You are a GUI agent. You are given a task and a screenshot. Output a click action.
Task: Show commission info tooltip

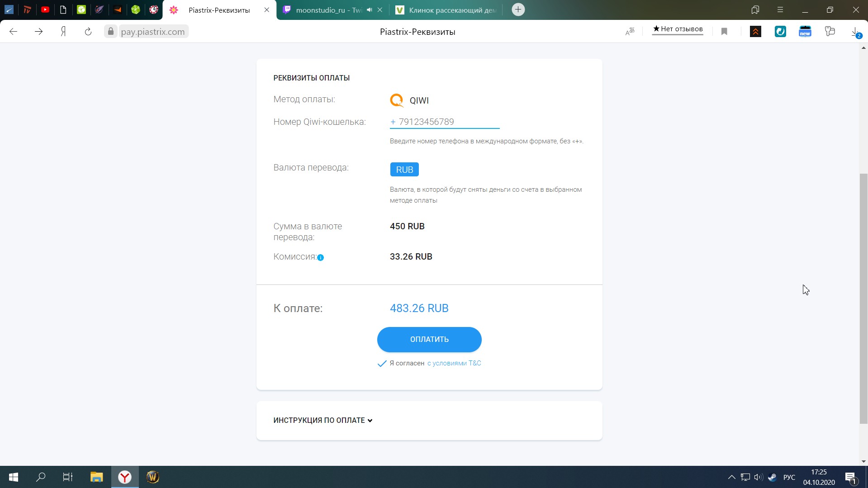320,257
